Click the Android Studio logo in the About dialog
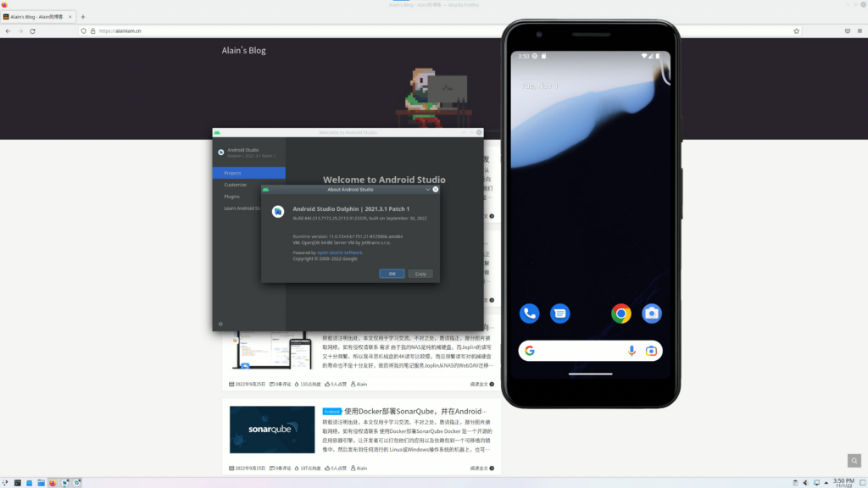Screen dimensions: 868x488 click(x=278, y=211)
